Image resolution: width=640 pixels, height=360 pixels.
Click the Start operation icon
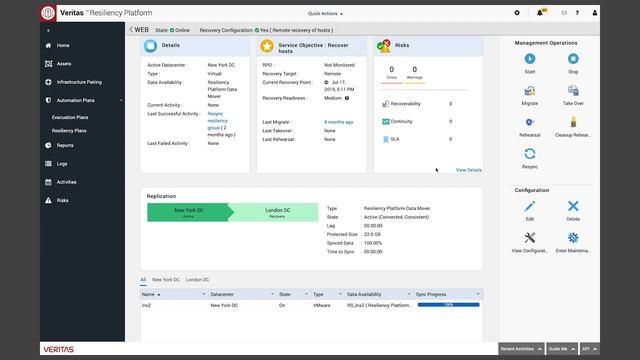(529, 59)
